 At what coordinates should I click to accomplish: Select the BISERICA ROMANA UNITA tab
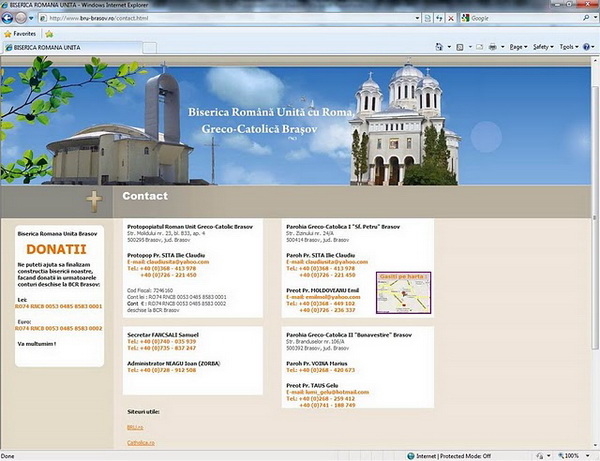(45, 47)
